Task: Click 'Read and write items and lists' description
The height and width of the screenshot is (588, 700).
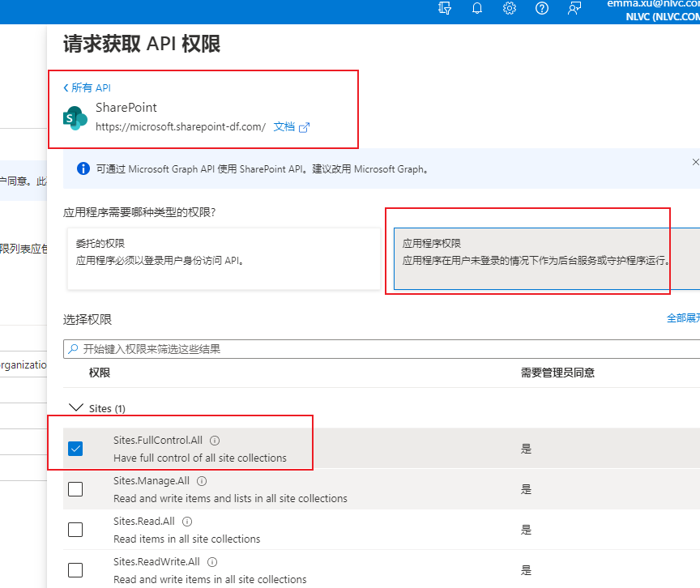Action: (230, 498)
